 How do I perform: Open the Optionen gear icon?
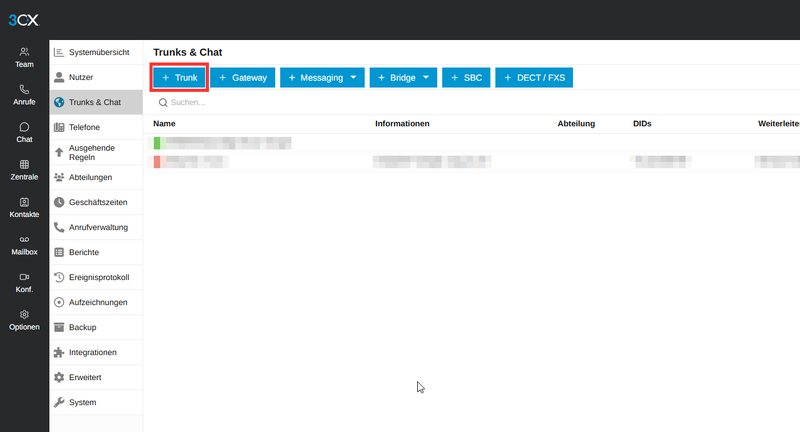[x=24, y=314]
